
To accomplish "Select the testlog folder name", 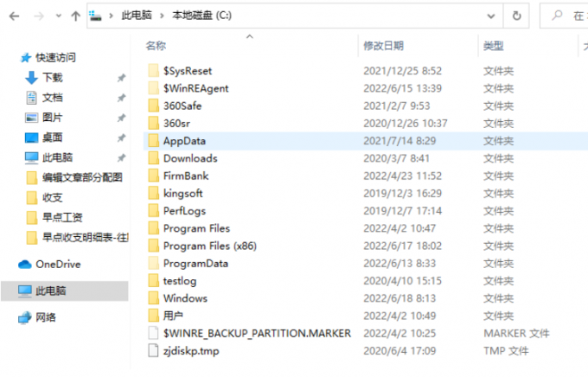I will 180,281.
